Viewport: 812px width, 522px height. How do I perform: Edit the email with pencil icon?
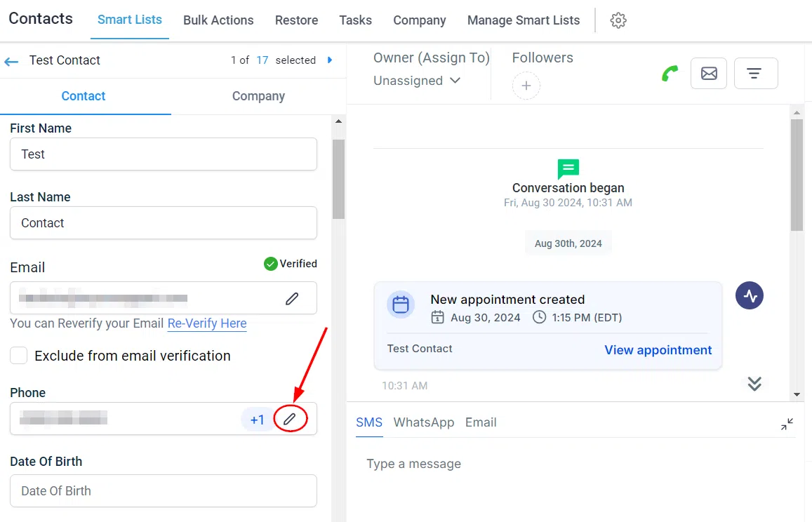point(292,298)
